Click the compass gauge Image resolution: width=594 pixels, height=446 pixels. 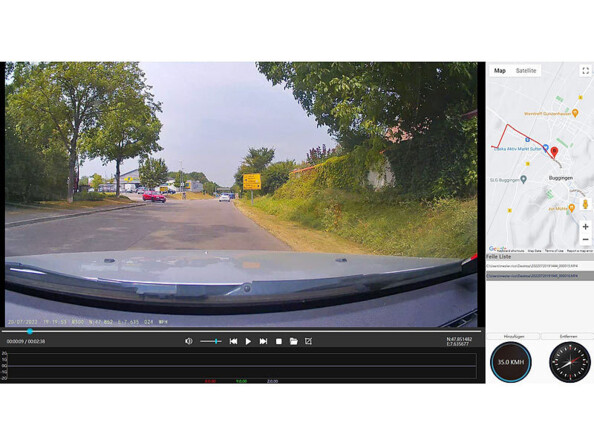pyautogui.click(x=569, y=362)
